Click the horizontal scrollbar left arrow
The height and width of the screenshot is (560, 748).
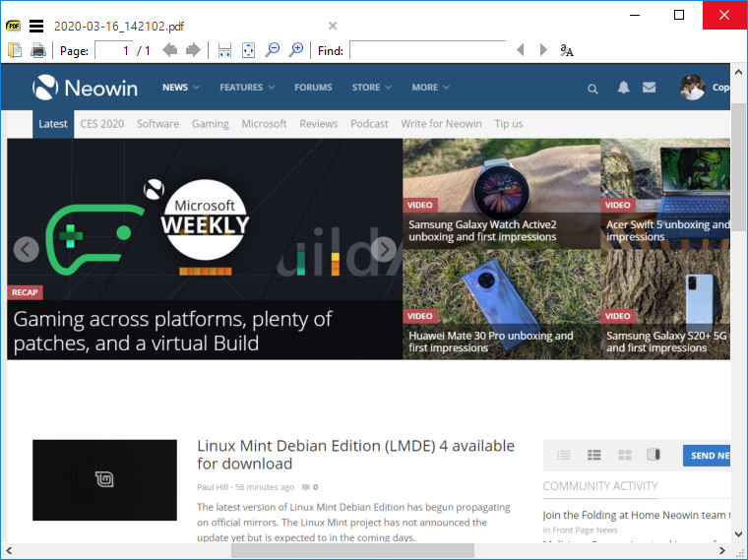9,550
